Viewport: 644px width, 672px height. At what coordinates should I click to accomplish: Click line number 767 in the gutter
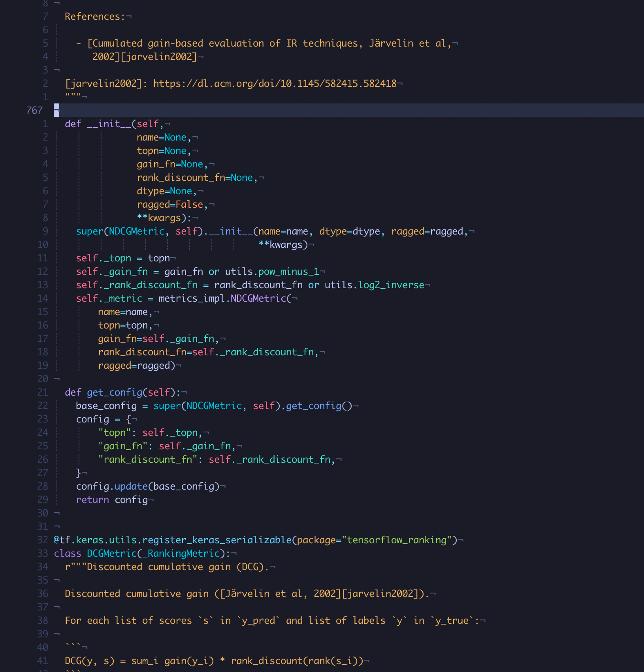35,110
